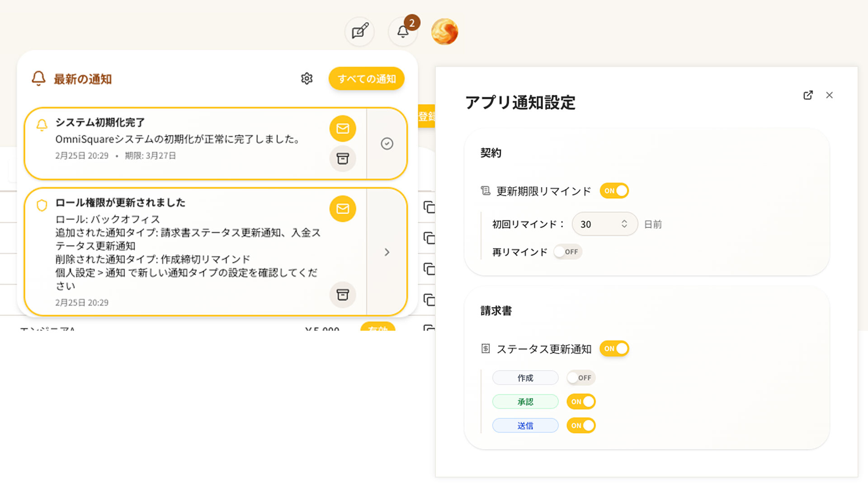868x488 pixels.
Task: Toggle 更新期限リマインド switch
Action: coord(614,191)
